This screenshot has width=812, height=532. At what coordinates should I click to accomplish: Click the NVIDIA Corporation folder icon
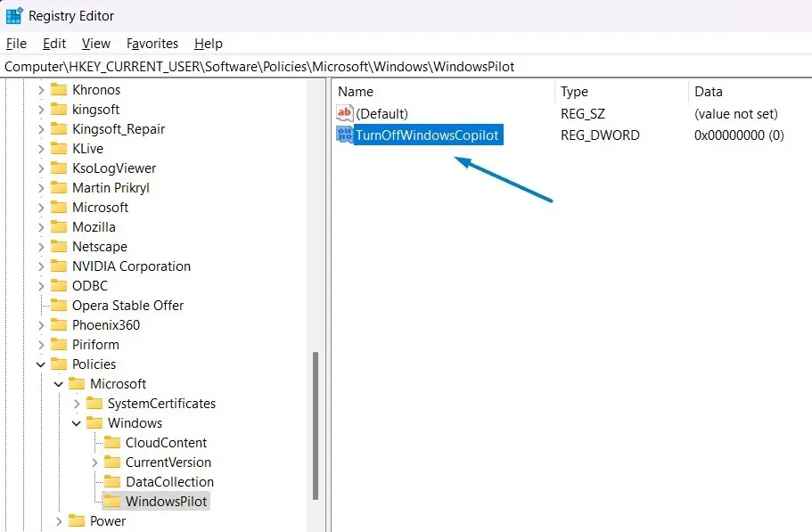point(59,266)
